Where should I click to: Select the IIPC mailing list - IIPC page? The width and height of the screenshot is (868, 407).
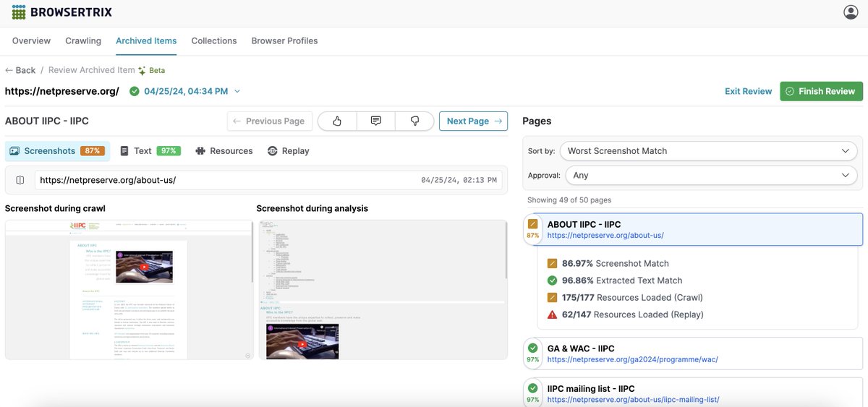pyautogui.click(x=692, y=394)
